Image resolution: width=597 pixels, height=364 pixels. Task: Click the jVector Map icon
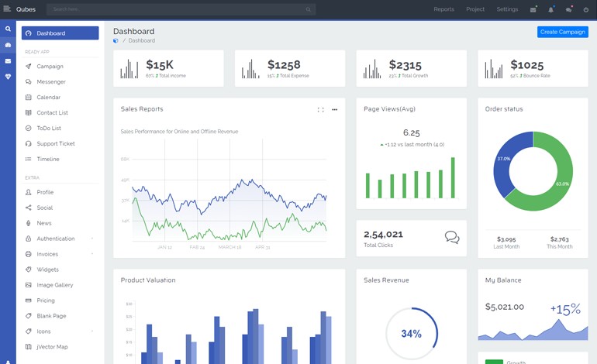pos(28,347)
